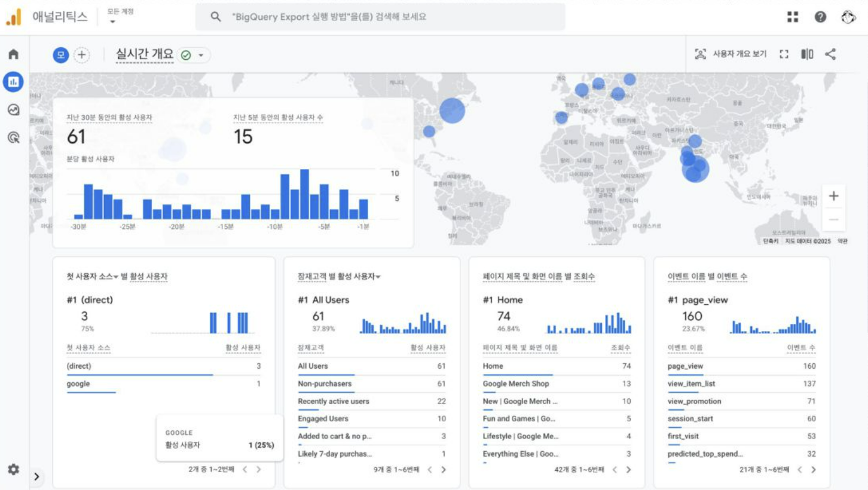Select Added to cart & no p... row
This screenshot has width=868, height=490.
[372, 437]
